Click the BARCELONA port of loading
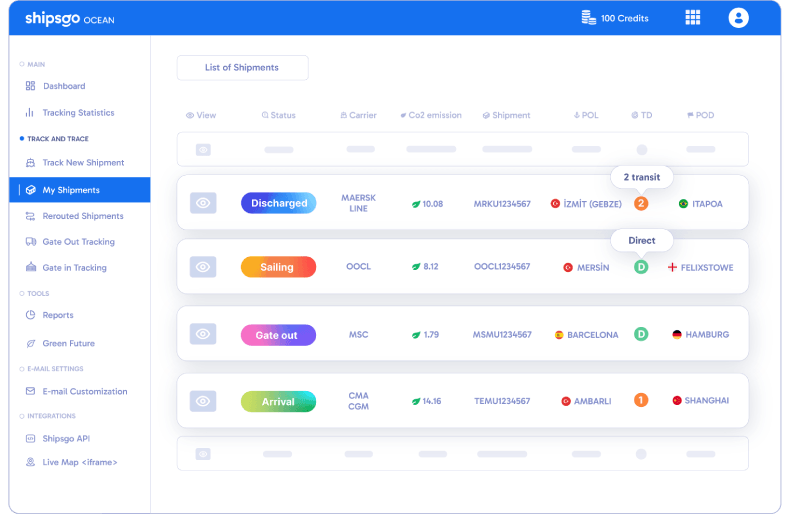Screen dimensions: 790x514 point(592,335)
